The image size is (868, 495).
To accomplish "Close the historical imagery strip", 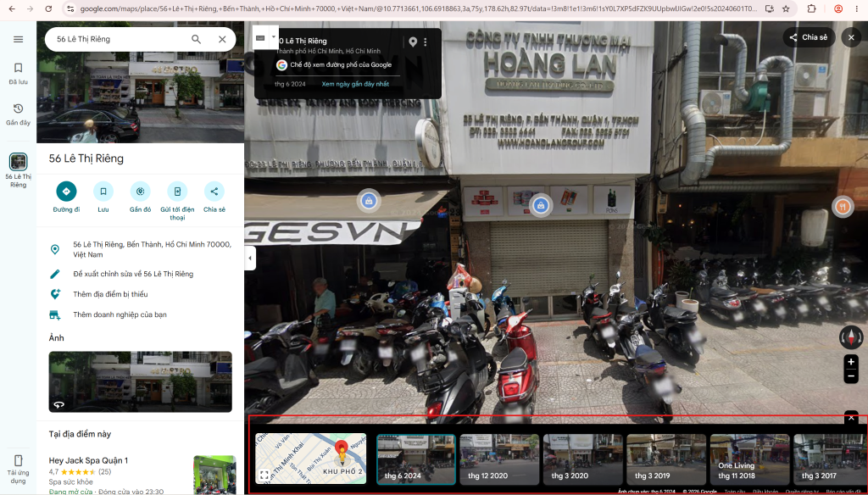I will click(x=851, y=418).
